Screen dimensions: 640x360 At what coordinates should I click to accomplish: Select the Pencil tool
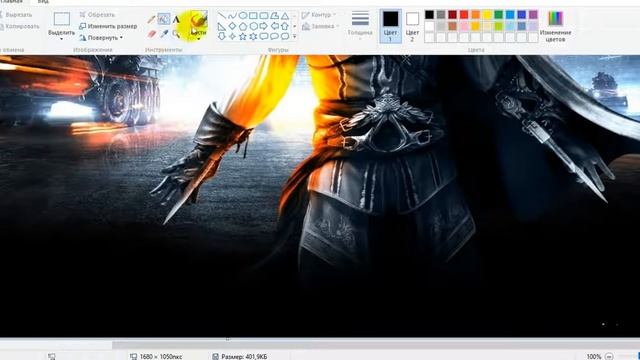[151, 19]
